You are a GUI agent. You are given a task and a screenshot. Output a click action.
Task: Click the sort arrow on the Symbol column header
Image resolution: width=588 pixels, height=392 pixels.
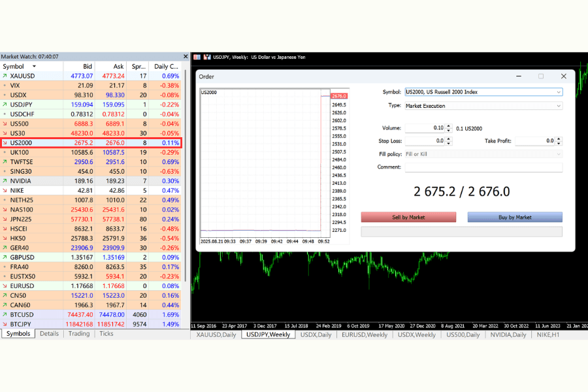pyautogui.click(x=33, y=66)
